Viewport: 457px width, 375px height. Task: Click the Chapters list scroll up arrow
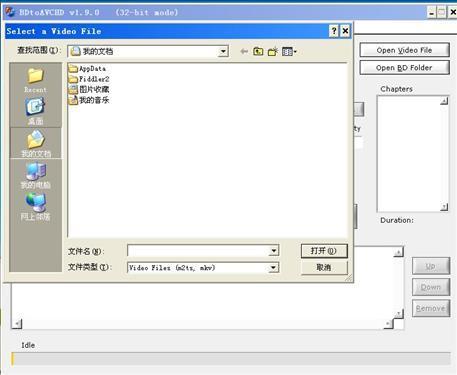click(444, 101)
